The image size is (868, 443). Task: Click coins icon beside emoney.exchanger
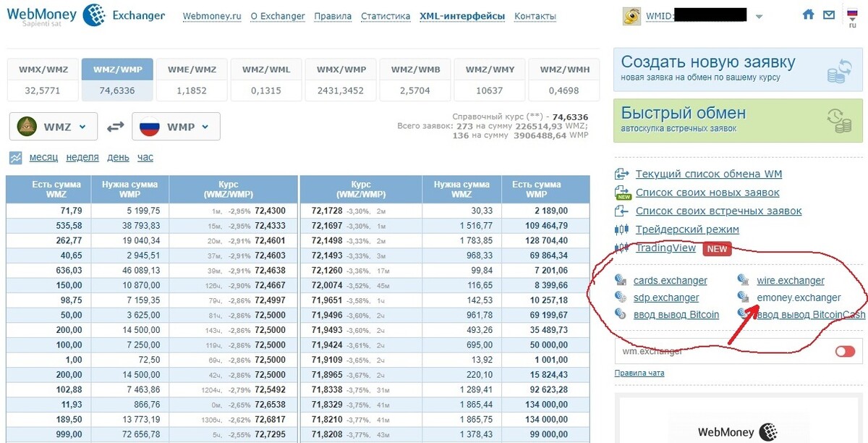tap(744, 297)
